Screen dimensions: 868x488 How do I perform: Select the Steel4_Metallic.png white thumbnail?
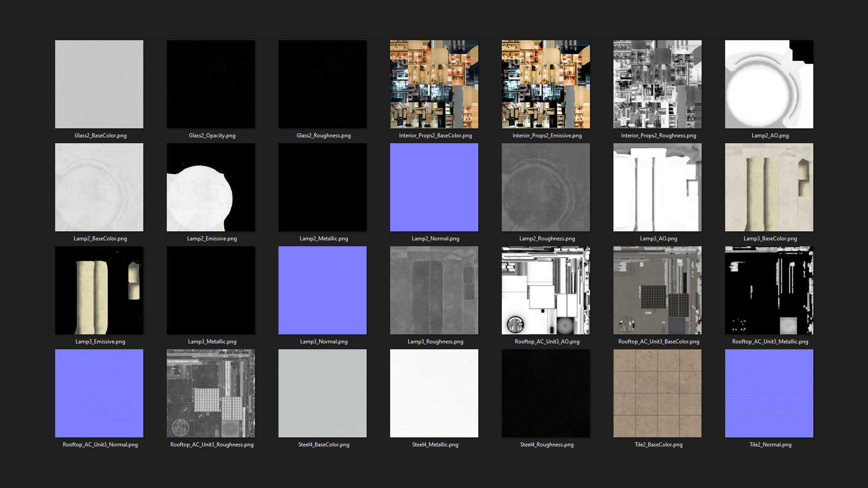click(434, 393)
